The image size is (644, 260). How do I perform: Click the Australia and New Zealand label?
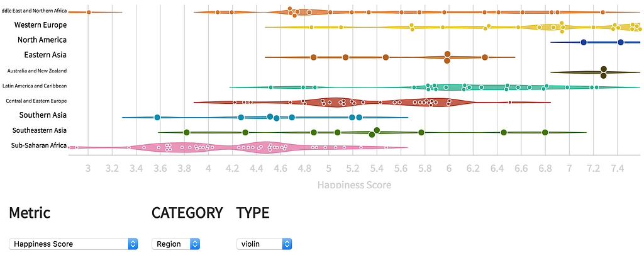(37, 71)
